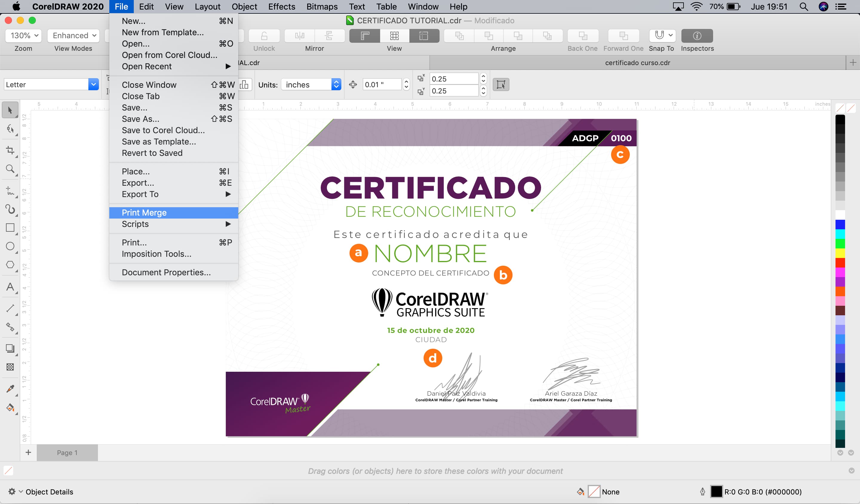Image resolution: width=860 pixels, height=504 pixels.
Task: Select the Pick tool in toolbox
Action: [10, 110]
